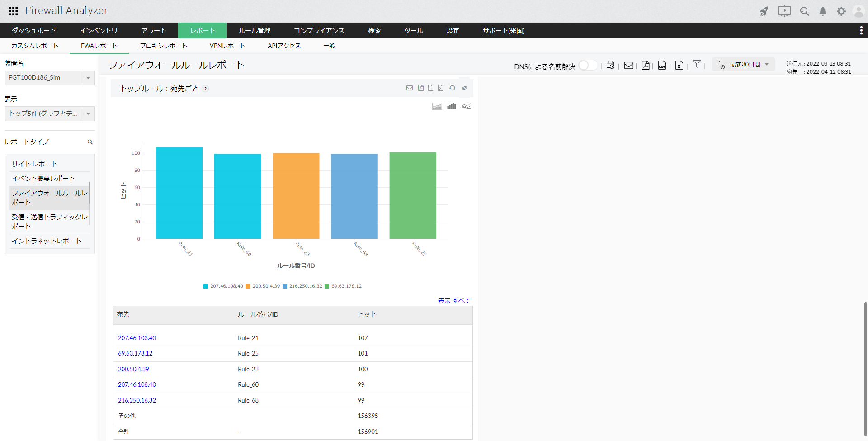868x441 pixels.
Task: Open the filter funnel icon
Action: point(697,65)
